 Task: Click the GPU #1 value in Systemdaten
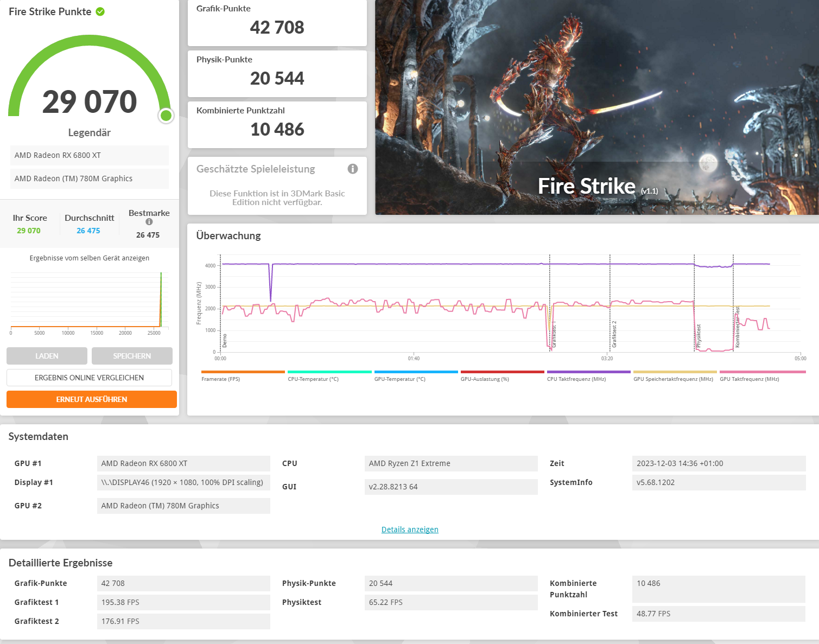coord(183,463)
